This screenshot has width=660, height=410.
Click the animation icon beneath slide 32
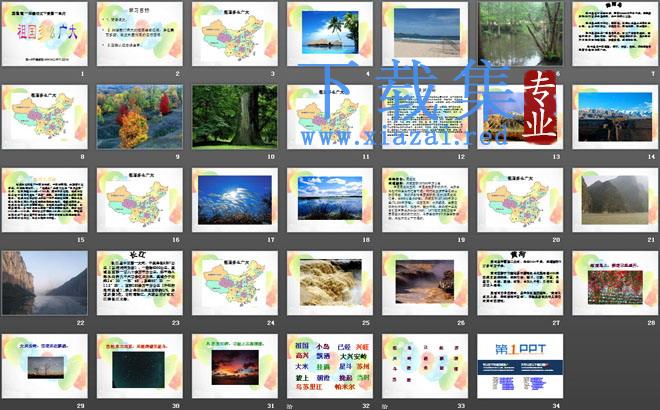(290, 407)
